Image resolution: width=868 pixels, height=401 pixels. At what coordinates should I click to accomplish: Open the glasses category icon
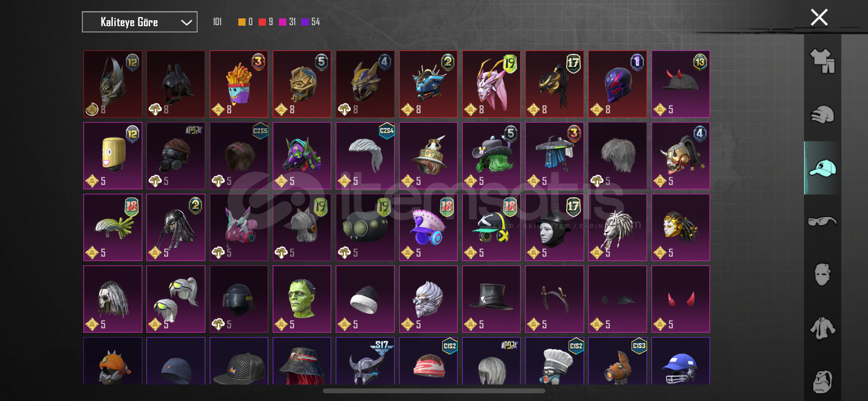tap(822, 221)
